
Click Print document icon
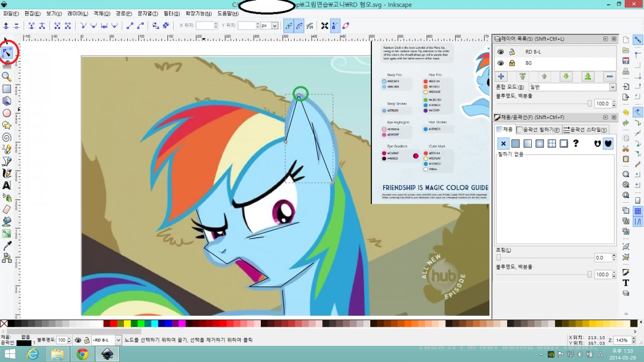click(626, 71)
